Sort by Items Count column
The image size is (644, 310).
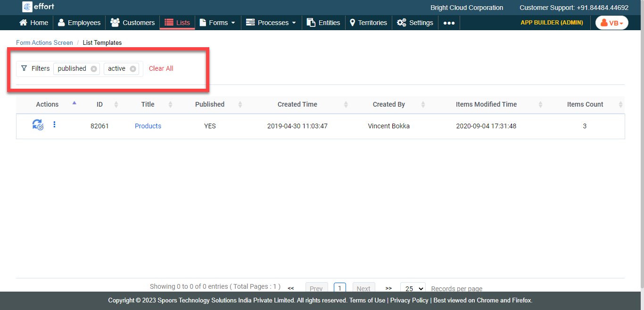click(x=585, y=104)
